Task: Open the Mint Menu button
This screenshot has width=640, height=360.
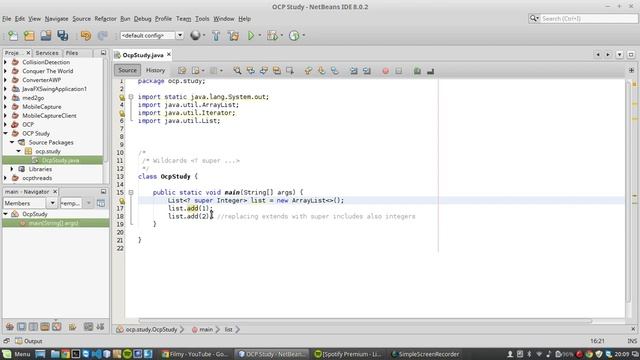Action: click(17, 354)
